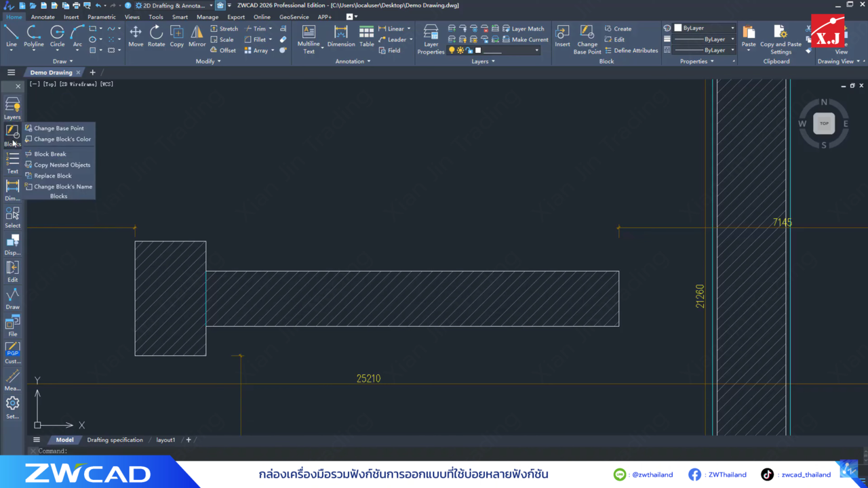
Task: Select the Line drawing tool
Action: tap(12, 36)
